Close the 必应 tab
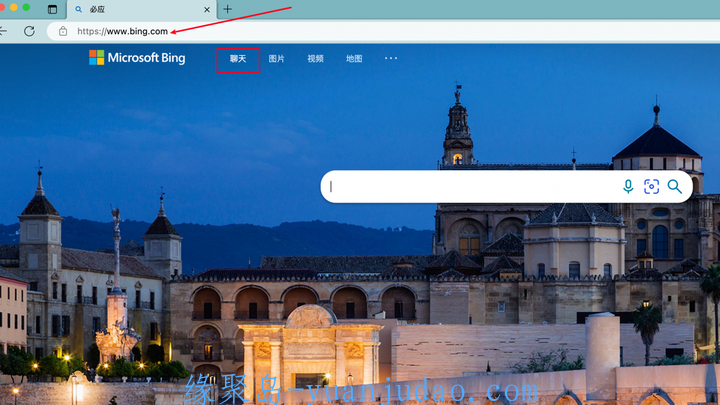The height and width of the screenshot is (405, 720). pos(207,9)
